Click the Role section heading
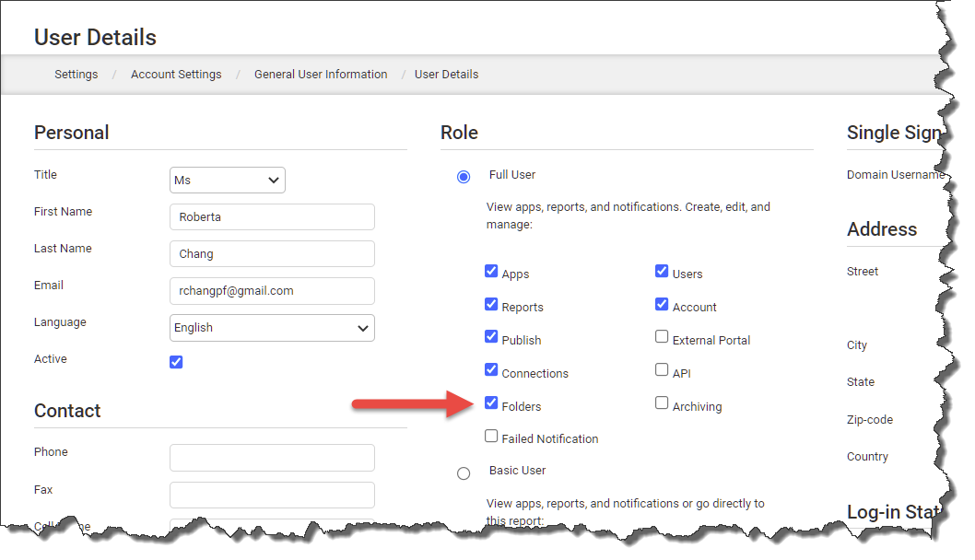This screenshot has width=975, height=560. (460, 133)
